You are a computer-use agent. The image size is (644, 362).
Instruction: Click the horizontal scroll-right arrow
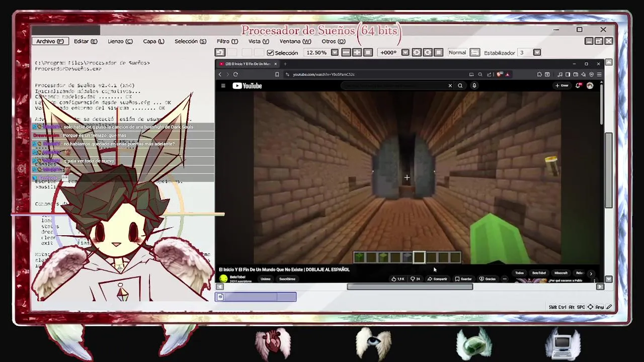[600, 287]
